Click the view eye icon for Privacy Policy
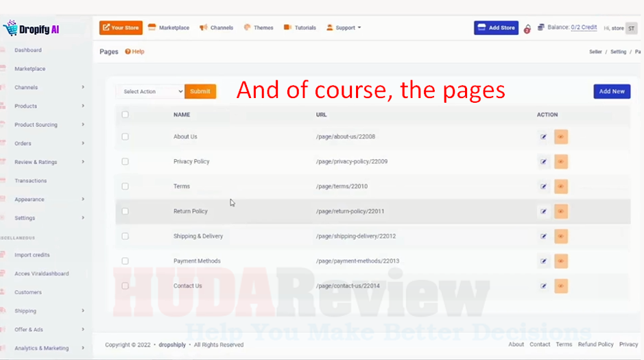The height and width of the screenshot is (360, 644). (x=560, y=162)
